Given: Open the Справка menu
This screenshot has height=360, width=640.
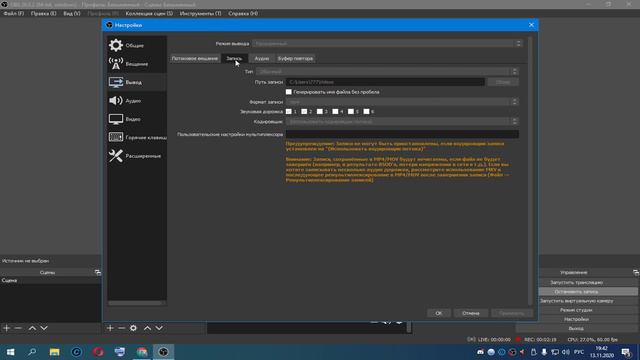Looking at the screenshot, I should pyautogui.click(x=243, y=13).
